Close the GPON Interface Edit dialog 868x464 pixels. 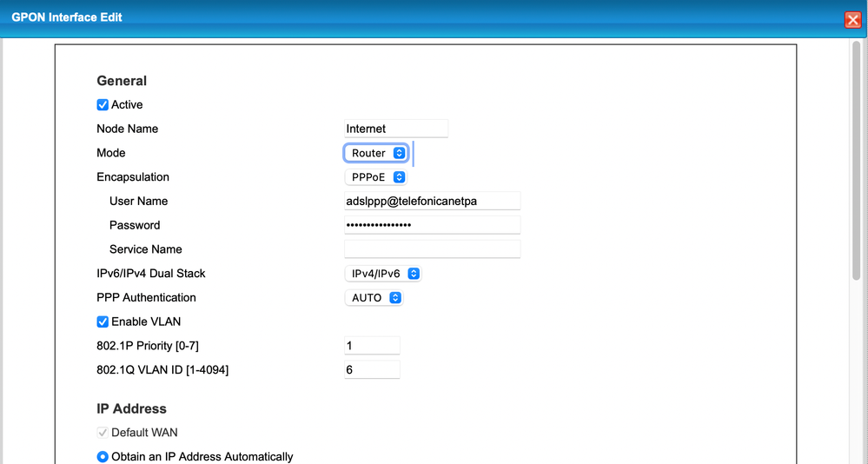pyautogui.click(x=852, y=20)
